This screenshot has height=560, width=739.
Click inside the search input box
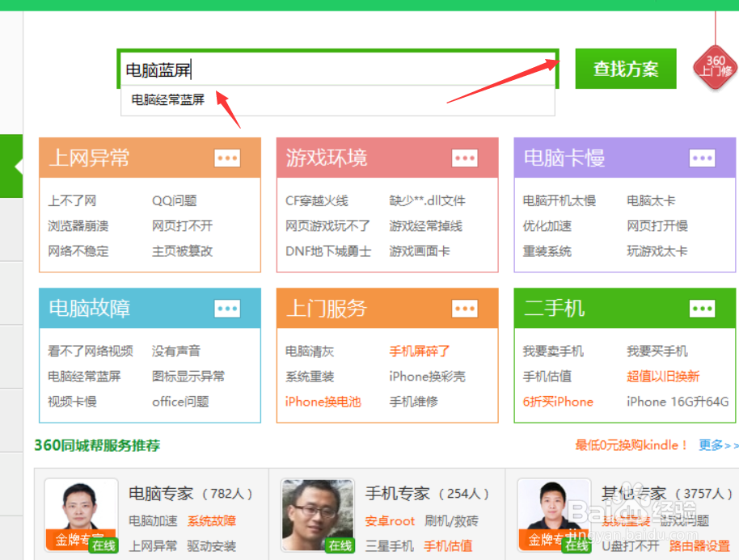(x=323, y=69)
